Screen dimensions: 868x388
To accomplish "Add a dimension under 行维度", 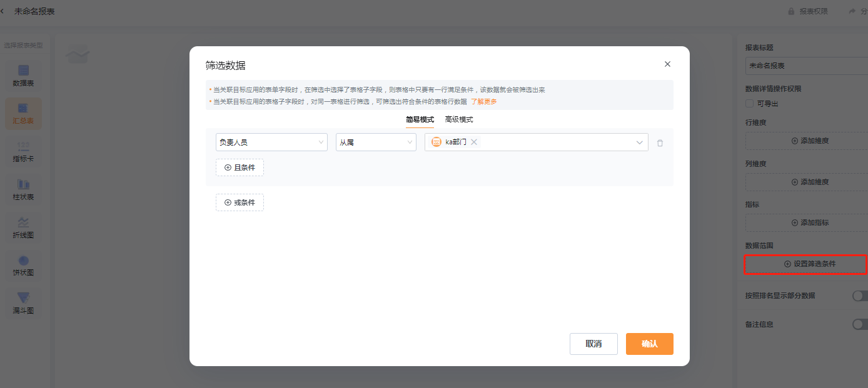I will [807, 141].
